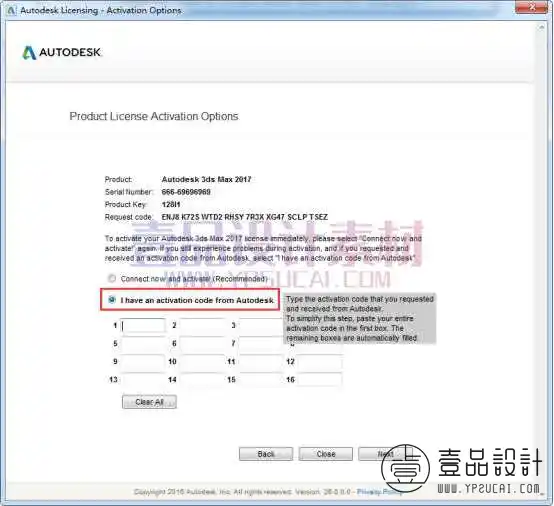Click the Clear All button
The height and width of the screenshot is (506, 554).
click(149, 402)
